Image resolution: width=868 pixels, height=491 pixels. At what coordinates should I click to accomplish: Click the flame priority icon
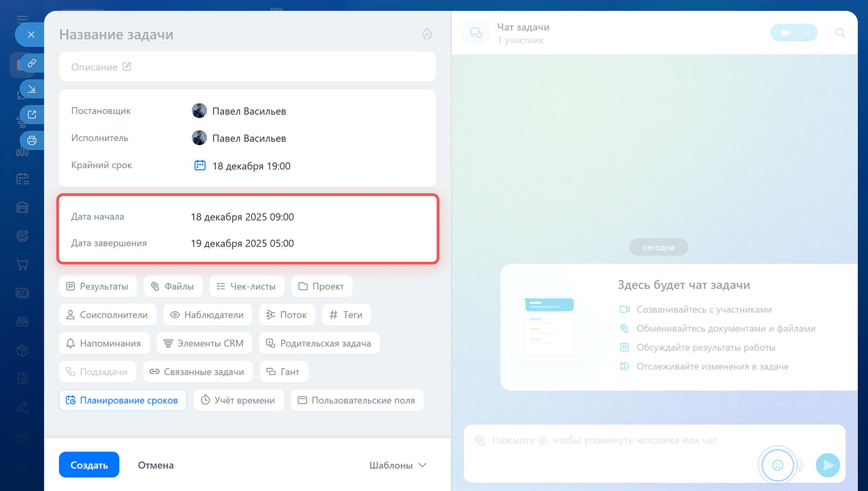click(427, 34)
